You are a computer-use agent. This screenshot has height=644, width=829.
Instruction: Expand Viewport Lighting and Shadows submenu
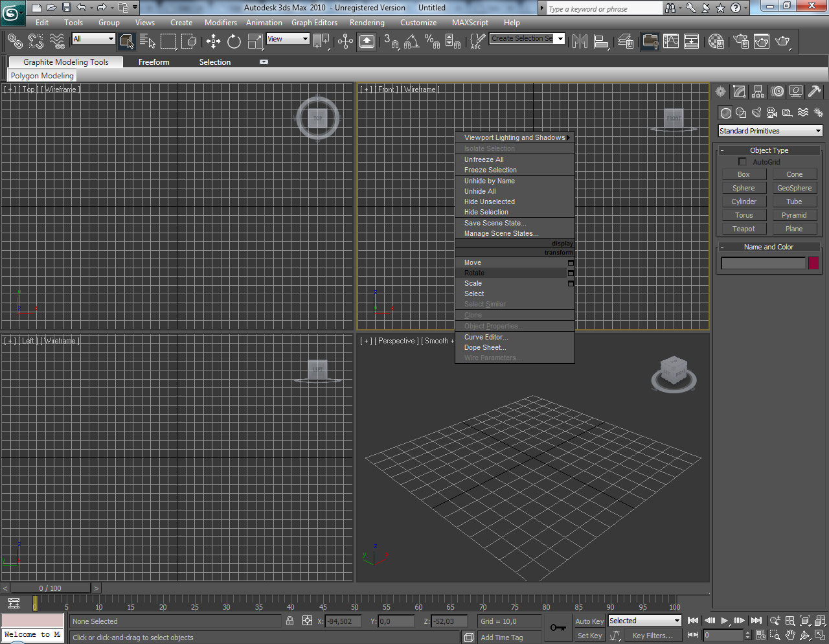(x=515, y=137)
